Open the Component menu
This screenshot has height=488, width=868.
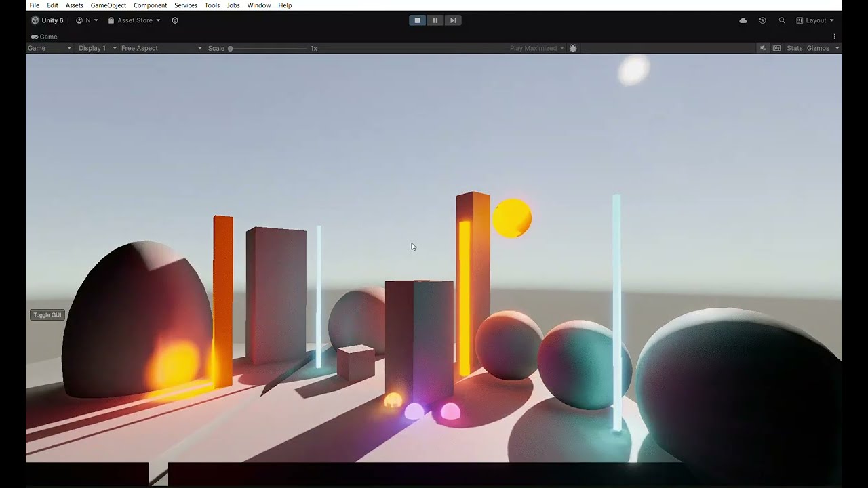coord(150,5)
